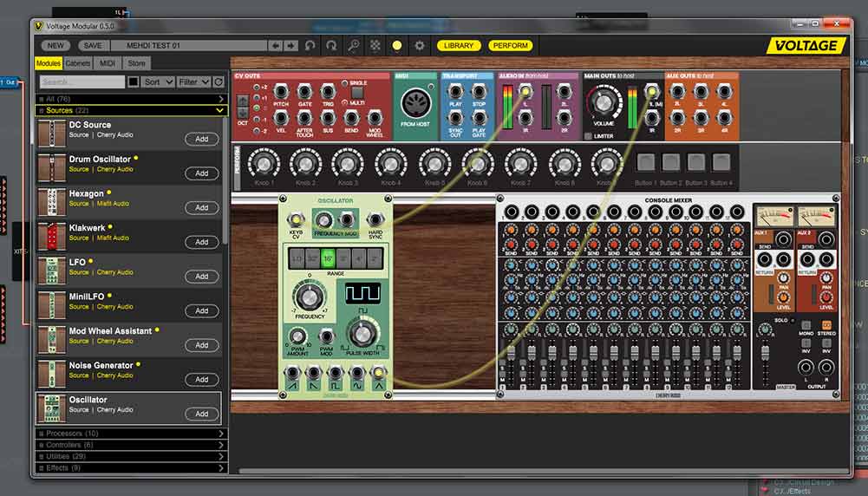This screenshot has width=868, height=496.
Task: Click the SYNC OUT jack in Transport
Action: click(x=455, y=117)
